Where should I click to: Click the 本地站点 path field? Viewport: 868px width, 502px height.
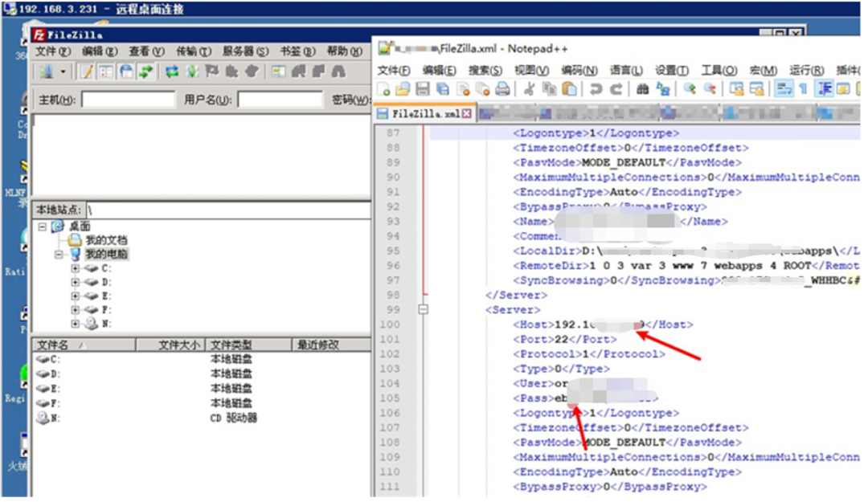point(228,210)
